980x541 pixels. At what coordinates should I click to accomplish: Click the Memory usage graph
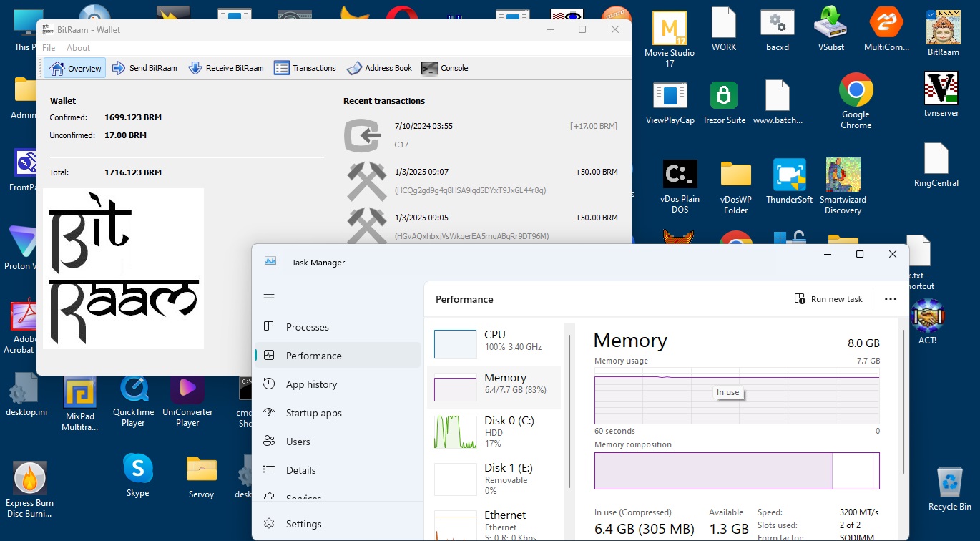coord(737,396)
